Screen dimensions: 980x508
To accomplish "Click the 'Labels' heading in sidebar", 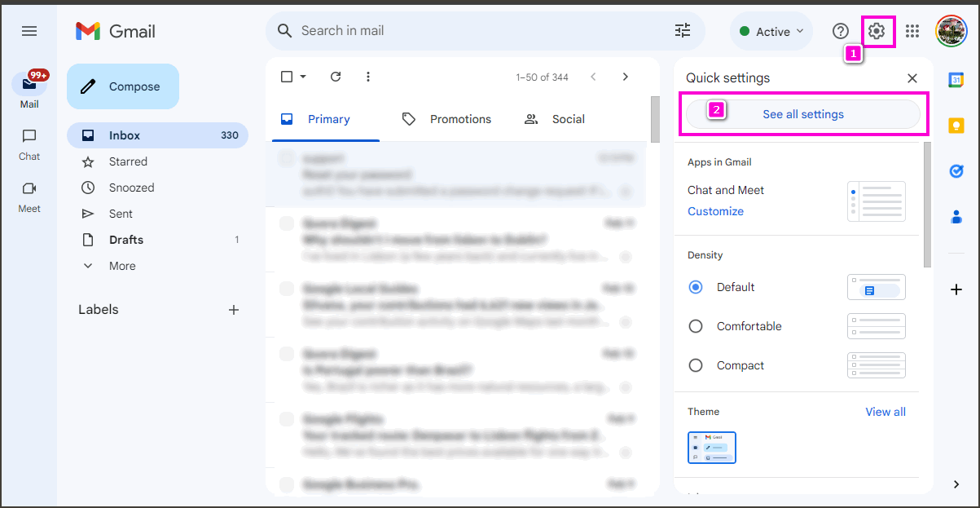I will pyautogui.click(x=99, y=310).
